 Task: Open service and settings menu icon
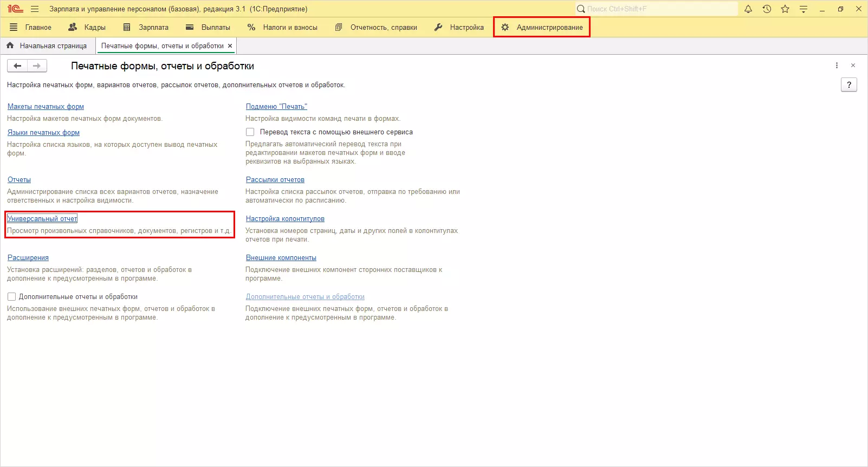[x=804, y=9]
